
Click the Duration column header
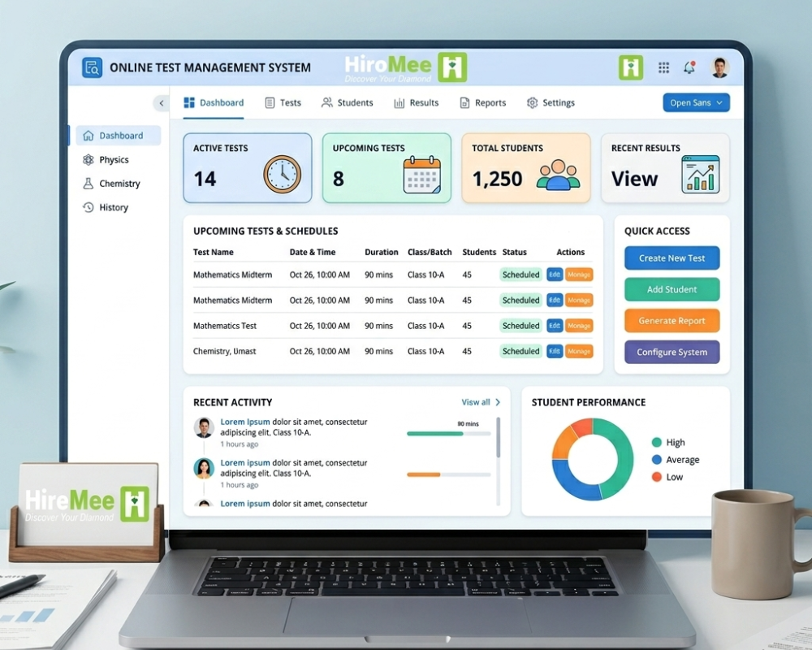pyautogui.click(x=381, y=253)
